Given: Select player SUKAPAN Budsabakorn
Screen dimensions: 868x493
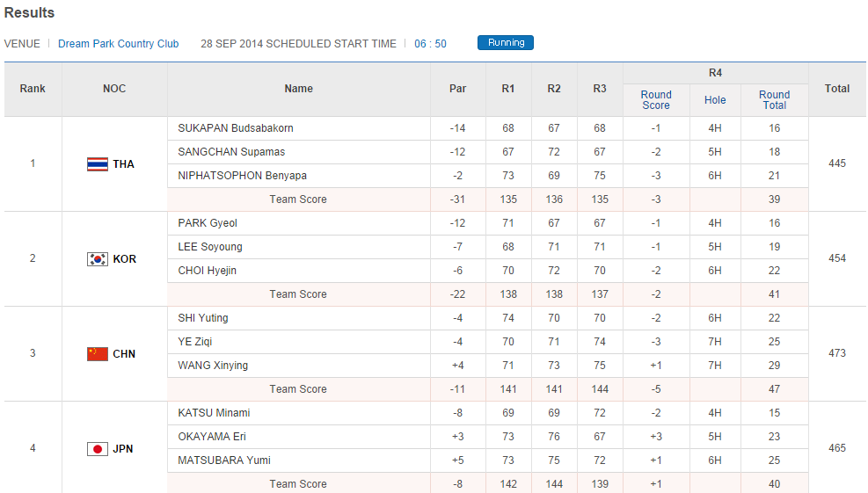Looking at the screenshot, I should (x=236, y=128).
